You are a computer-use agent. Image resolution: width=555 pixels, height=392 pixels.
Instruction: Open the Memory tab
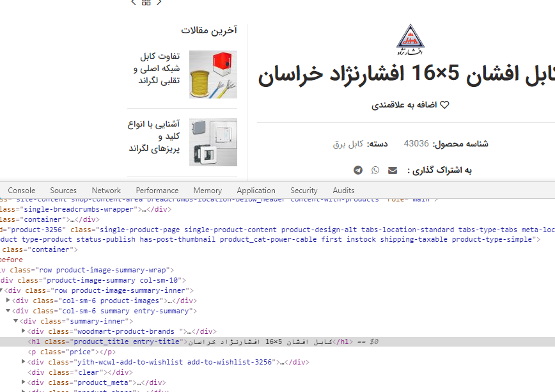(208, 191)
